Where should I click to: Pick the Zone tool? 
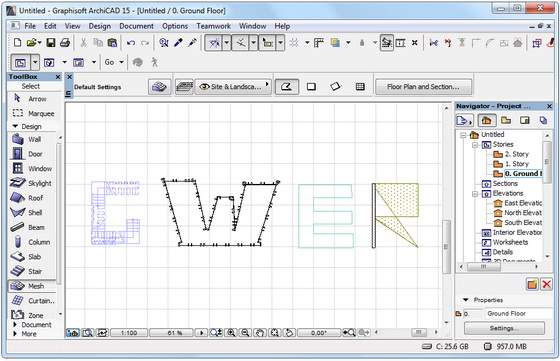[31, 315]
